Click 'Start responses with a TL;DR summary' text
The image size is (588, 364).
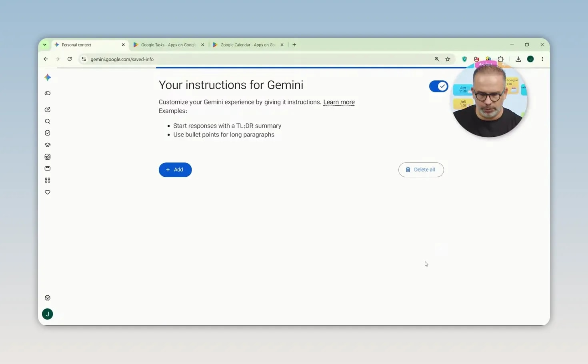pyautogui.click(x=227, y=126)
